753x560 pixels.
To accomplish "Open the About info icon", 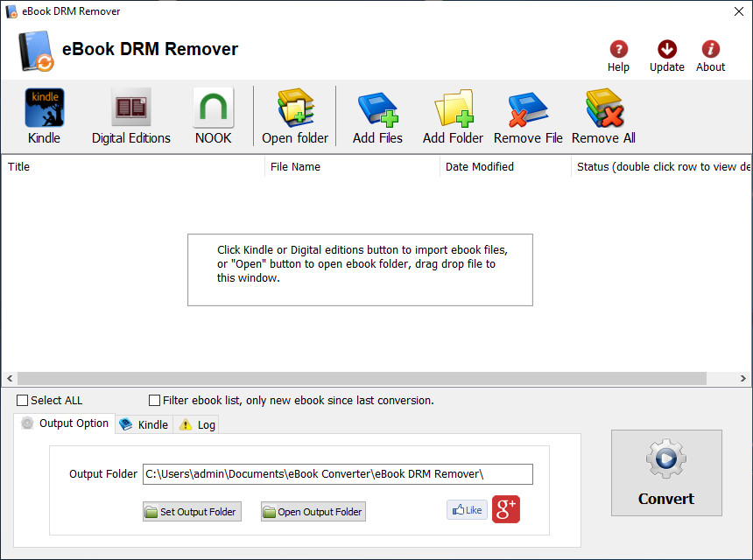I will [x=711, y=56].
